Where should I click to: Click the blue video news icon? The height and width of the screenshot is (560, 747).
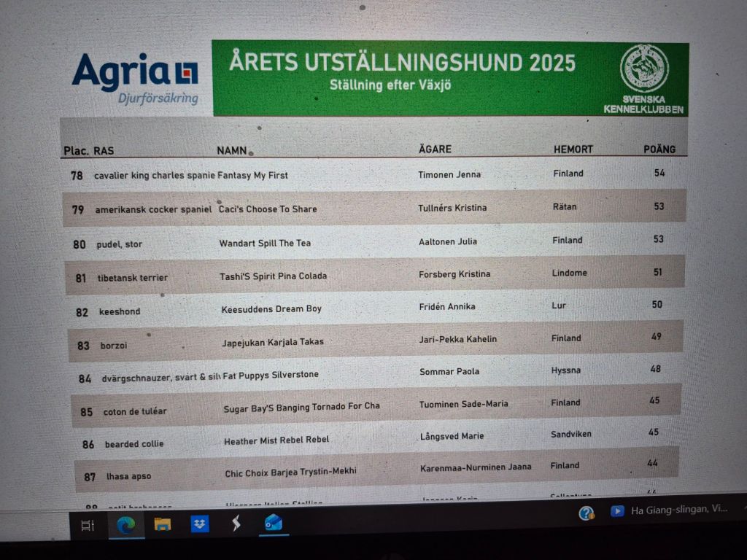click(x=617, y=511)
